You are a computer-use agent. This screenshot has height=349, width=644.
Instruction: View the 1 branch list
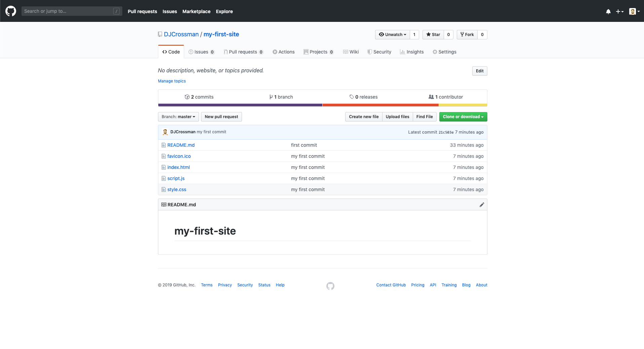pos(281,97)
